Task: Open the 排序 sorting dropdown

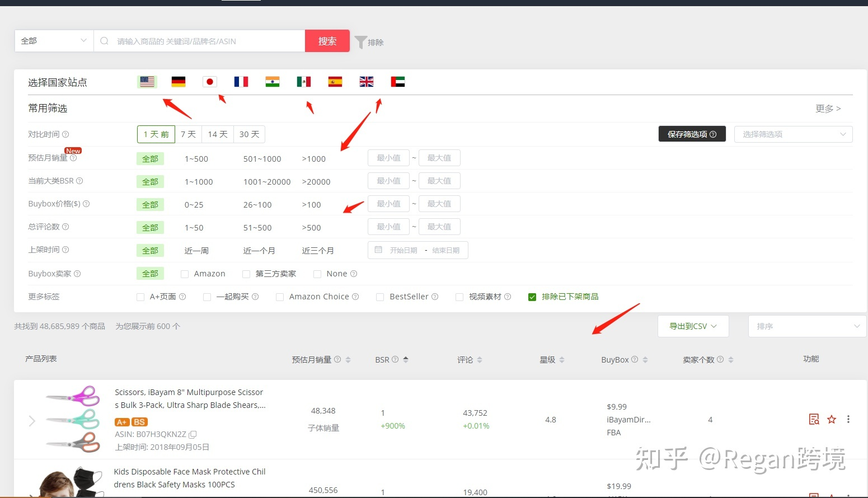Action: click(x=806, y=326)
